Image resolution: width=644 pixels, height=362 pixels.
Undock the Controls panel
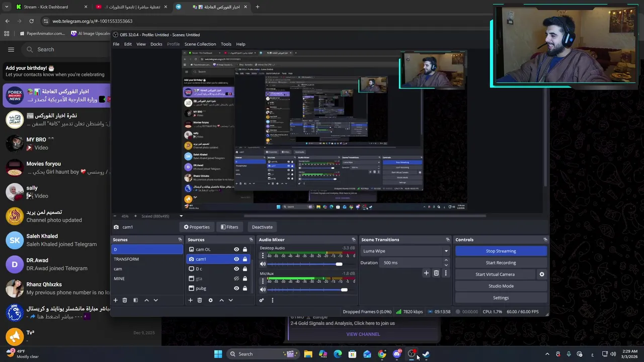coord(545,240)
